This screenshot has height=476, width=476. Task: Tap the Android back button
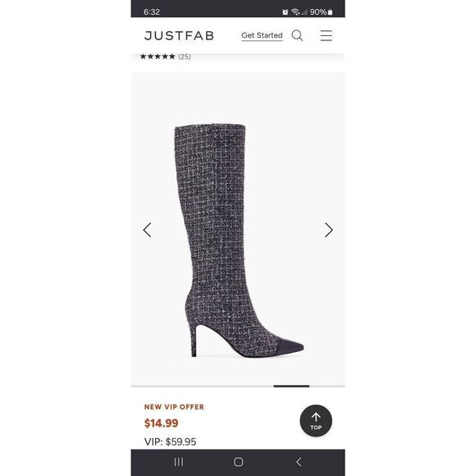299,462
